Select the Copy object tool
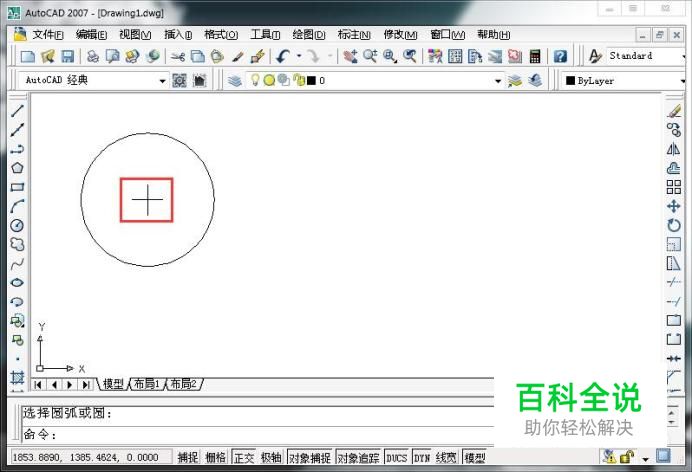 pos(674,130)
